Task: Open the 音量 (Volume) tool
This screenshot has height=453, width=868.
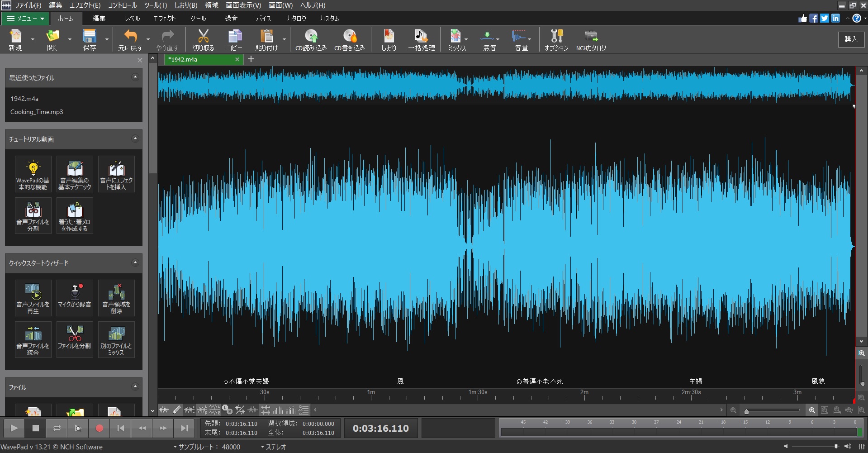Action: pyautogui.click(x=521, y=39)
